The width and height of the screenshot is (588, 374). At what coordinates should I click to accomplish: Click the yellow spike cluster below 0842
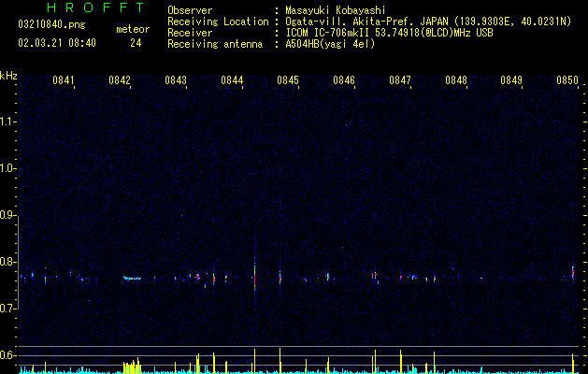(x=132, y=367)
